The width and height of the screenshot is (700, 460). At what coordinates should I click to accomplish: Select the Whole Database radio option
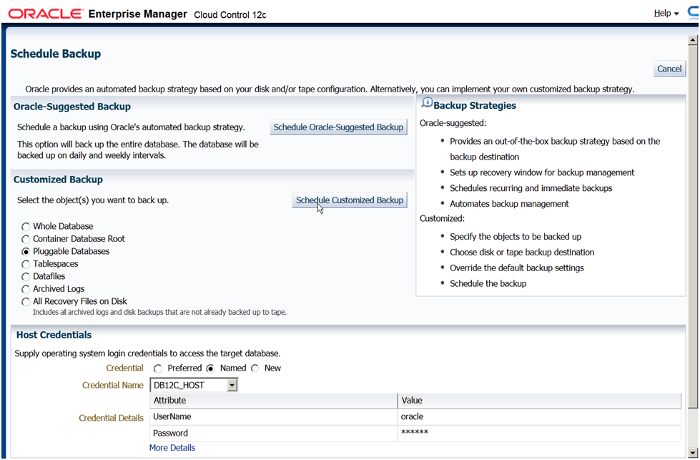tap(25, 227)
